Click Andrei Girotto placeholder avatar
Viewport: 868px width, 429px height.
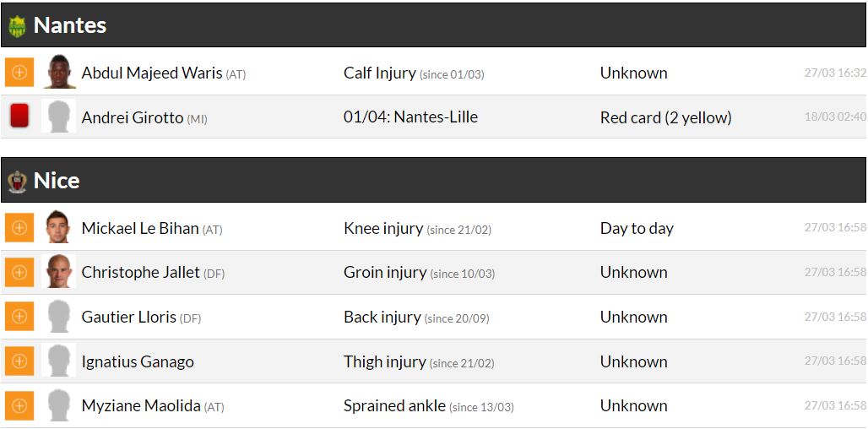(59, 117)
